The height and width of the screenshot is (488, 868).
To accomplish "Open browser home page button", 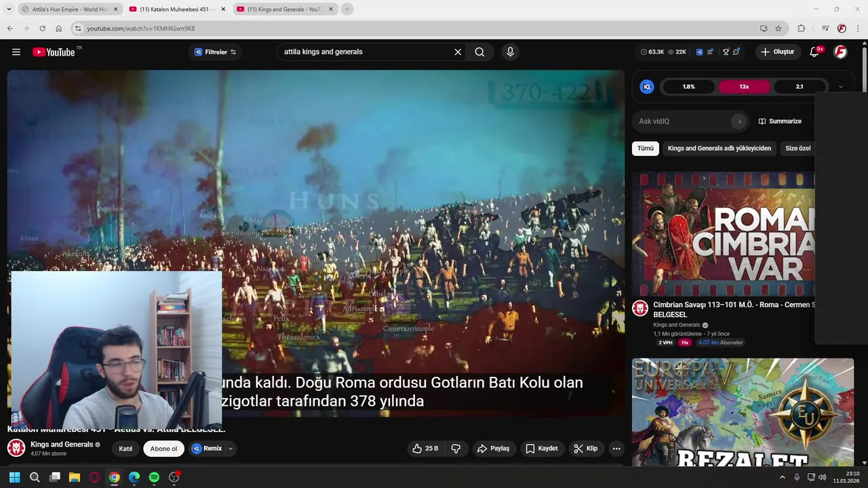I will click(x=58, y=28).
